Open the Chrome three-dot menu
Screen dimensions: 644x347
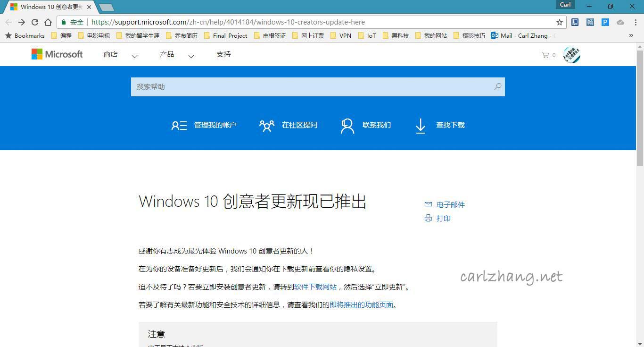click(x=635, y=22)
